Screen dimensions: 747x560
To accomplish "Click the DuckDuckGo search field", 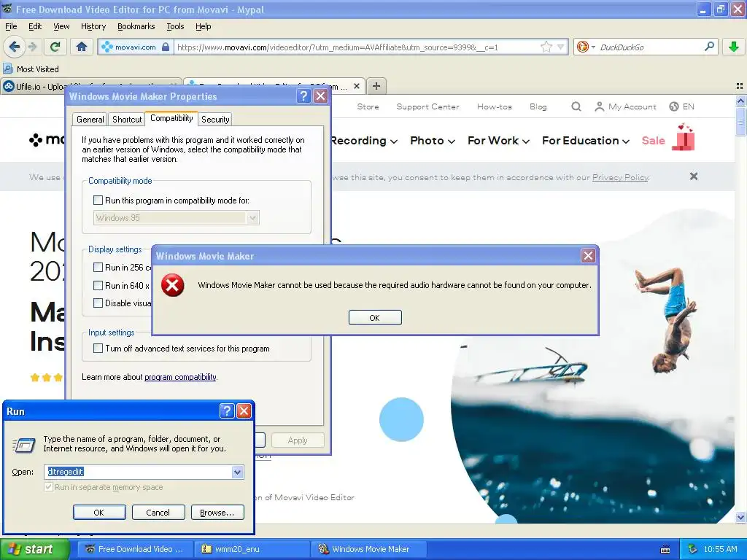I will 650,47.
